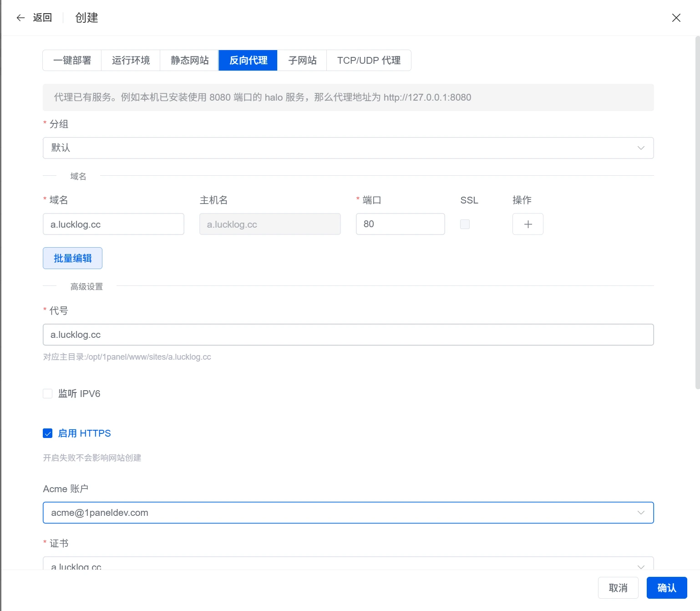Enable the 监听 IPV6 checkbox
Screen dimensions: 700x611
point(48,393)
